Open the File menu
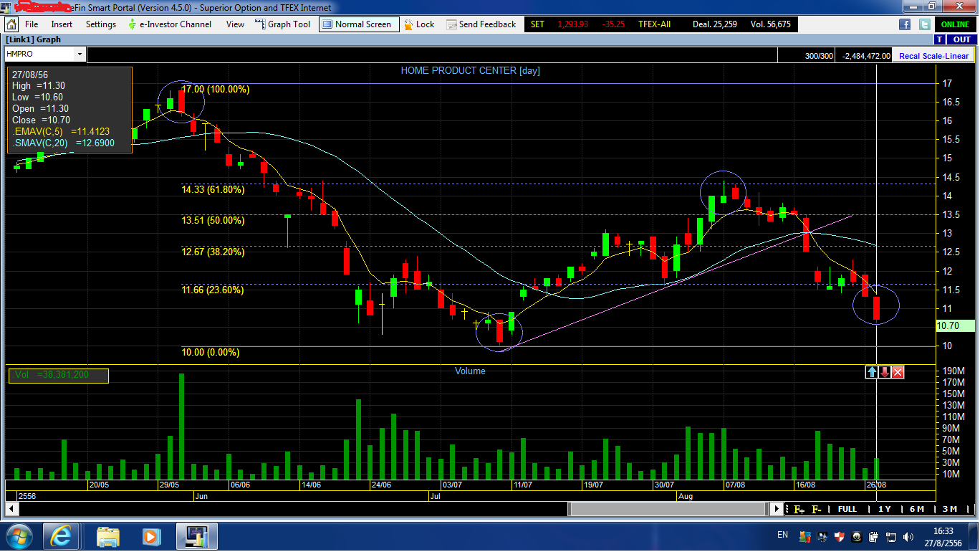 coord(32,24)
